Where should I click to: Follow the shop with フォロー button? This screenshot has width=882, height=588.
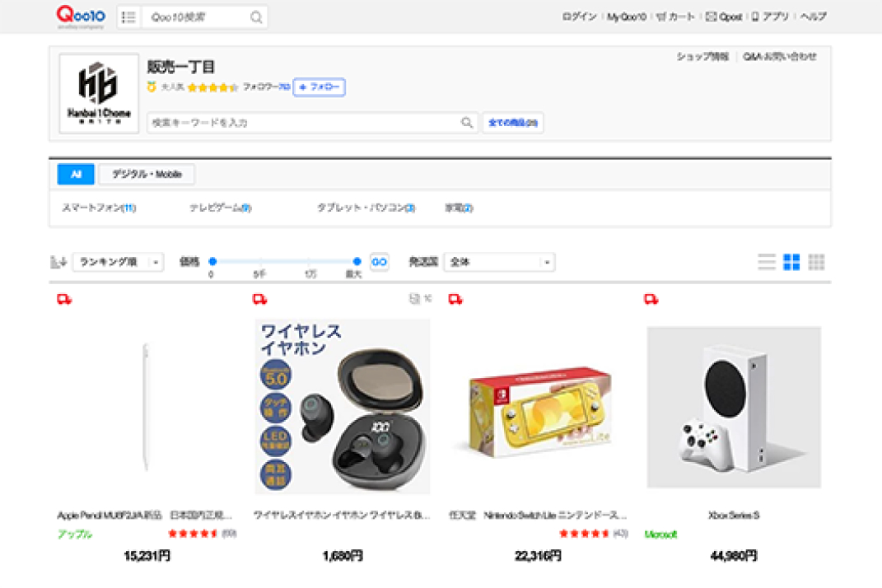pyautogui.click(x=319, y=87)
